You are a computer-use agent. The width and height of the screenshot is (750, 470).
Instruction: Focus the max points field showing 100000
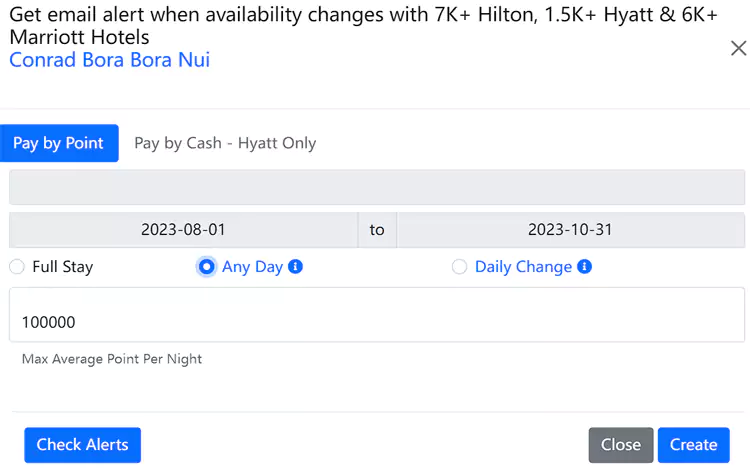pos(377,315)
